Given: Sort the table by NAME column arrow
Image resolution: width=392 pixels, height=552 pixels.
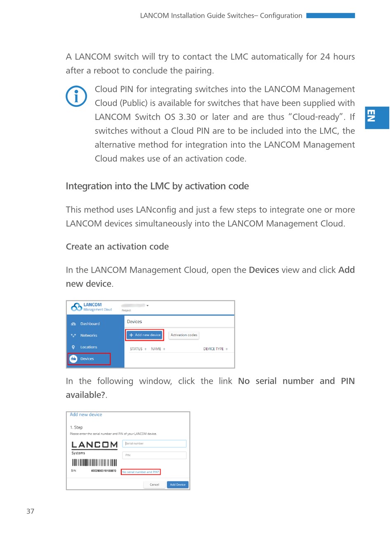Looking at the screenshot, I should click(164, 349).
